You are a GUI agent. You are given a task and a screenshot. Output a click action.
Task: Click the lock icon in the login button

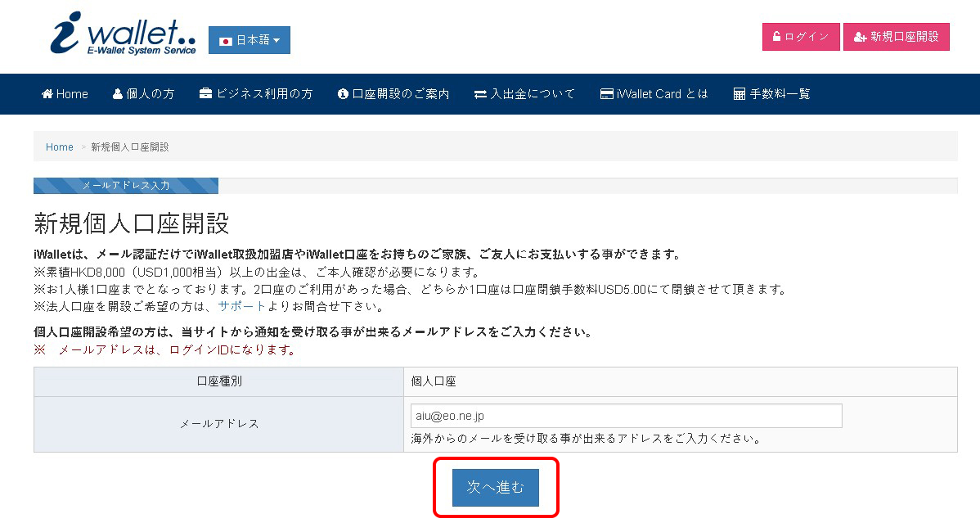tap(776, 36)
